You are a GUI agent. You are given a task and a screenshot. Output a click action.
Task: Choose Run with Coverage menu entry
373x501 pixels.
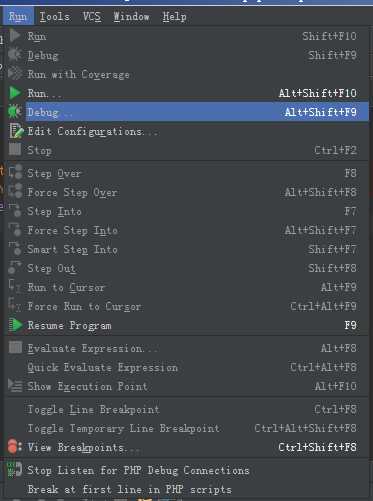(188, 74)
